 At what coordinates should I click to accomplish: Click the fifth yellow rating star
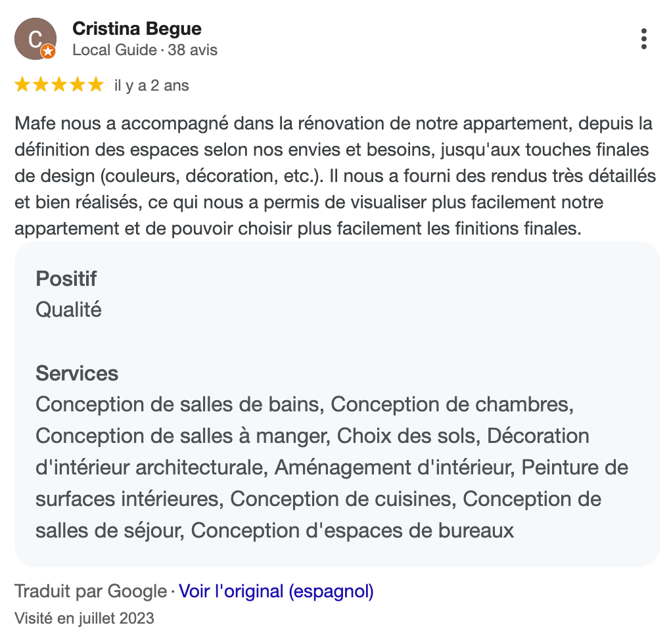tap(96, 85)
